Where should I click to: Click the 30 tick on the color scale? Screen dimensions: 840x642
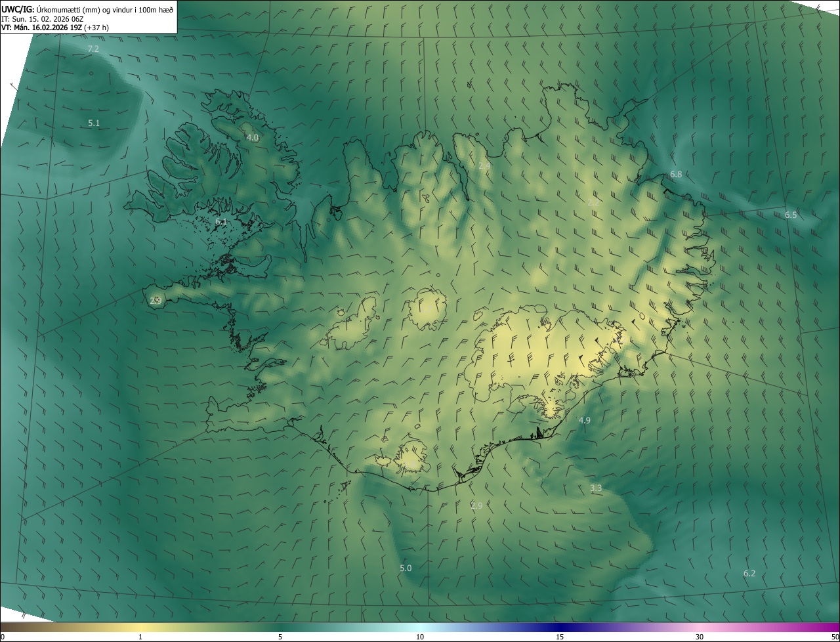coord(700,637)
